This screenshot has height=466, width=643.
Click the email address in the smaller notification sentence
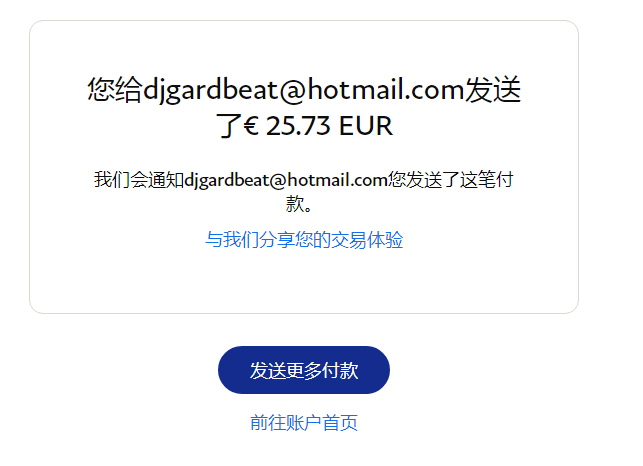click(x=286, y=180)
